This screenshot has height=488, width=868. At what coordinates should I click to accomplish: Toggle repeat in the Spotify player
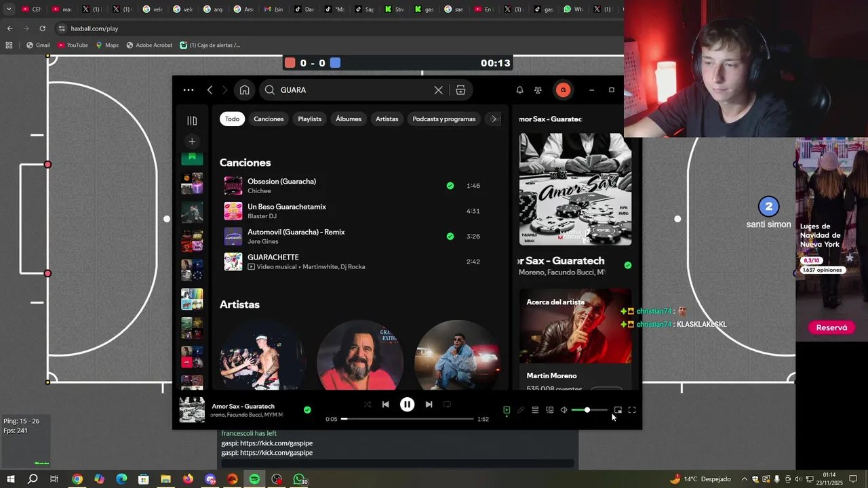coord(447,405)
